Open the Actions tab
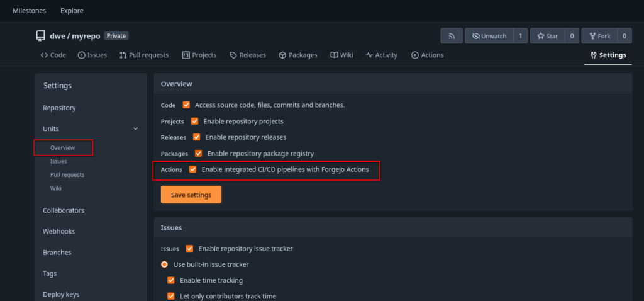Screen dimensions: 644x301 (427, 55)
